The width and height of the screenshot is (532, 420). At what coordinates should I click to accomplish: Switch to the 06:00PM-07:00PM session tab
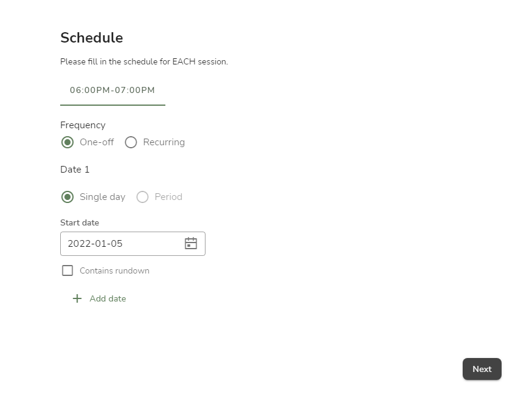tap(112, 90)
